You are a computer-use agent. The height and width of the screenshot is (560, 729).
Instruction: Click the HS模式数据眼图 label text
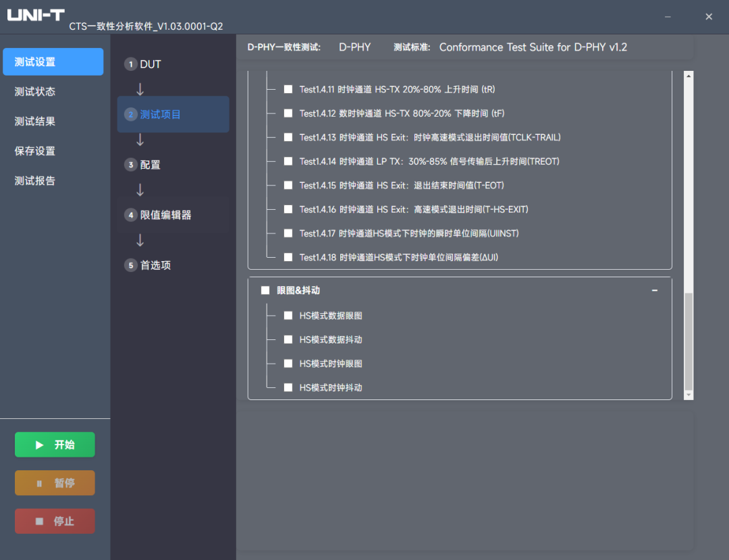pyautogui.click(x=331, y=316)
